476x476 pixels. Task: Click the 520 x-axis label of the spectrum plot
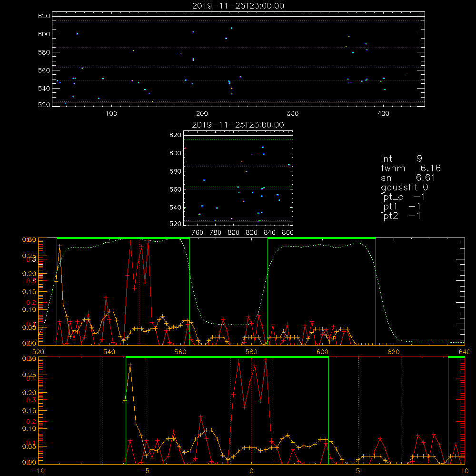38,352
